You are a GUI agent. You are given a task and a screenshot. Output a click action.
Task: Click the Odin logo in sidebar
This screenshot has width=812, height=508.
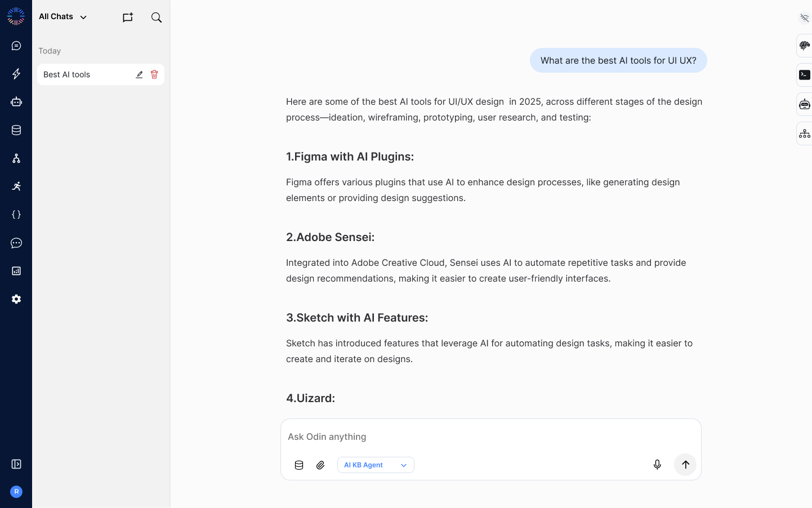click(x=16, y=16)
